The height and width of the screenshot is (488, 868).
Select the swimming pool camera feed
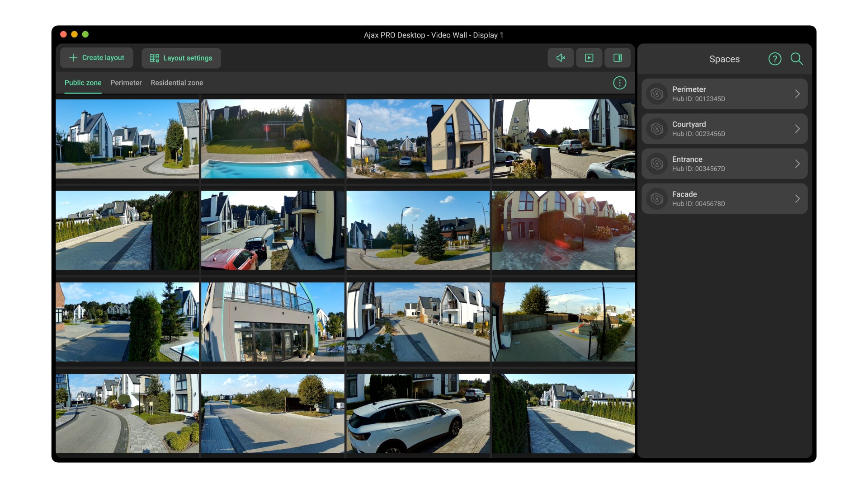(273, 139)
